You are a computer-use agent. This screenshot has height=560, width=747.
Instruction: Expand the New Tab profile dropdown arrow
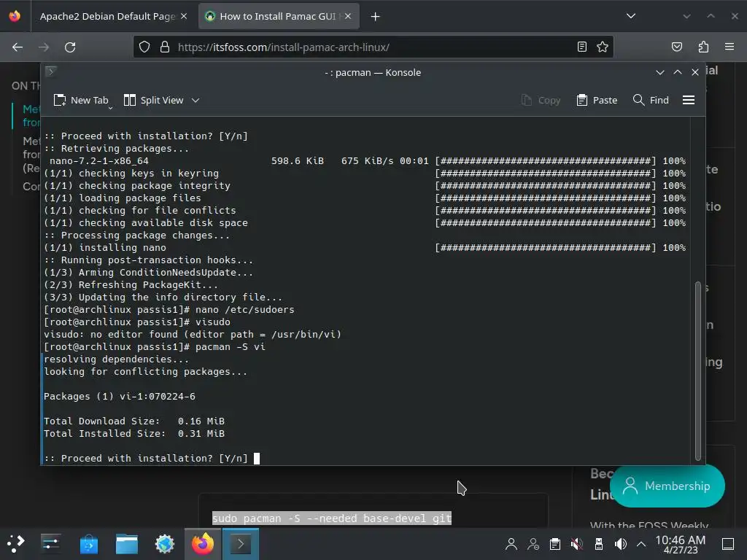tap(111, 108)
